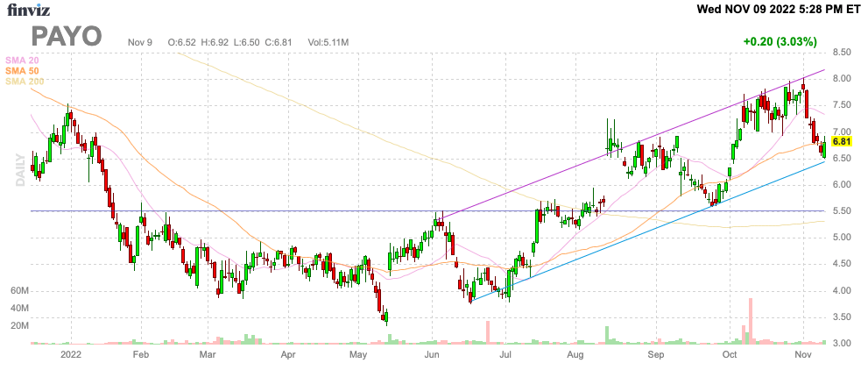868x370 pixels.
Task: Click the O:6.52 open price value
Action: (x=183, y=42)
